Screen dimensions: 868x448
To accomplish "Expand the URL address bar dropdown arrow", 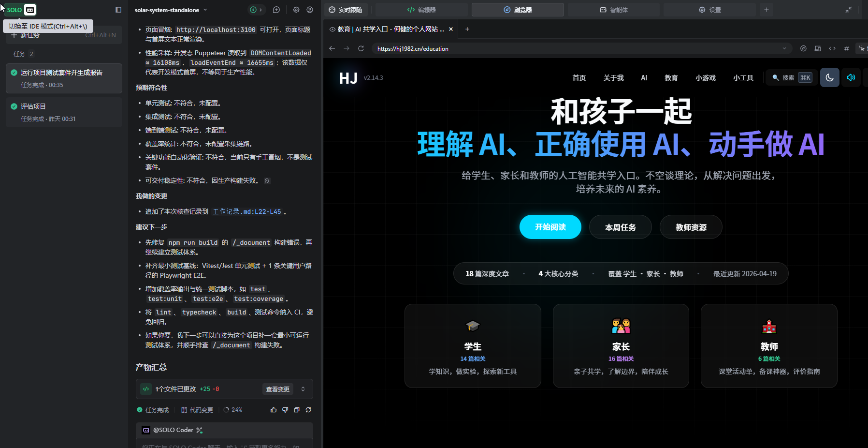I will tap(784, 48).
